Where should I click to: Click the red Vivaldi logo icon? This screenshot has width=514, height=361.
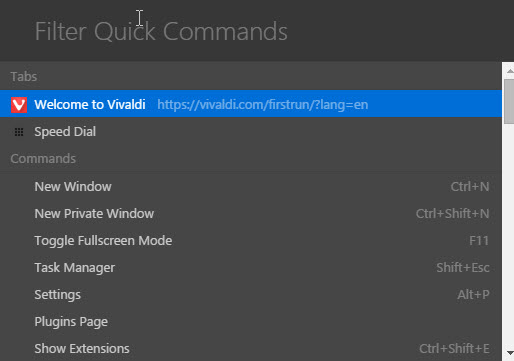click(19, 105)
